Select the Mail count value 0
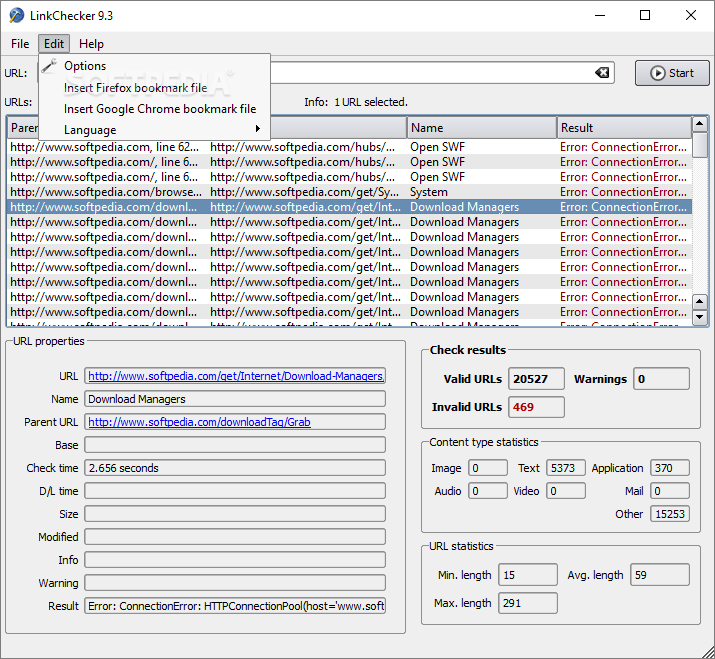The image size is (715, 659). point(670,491)
